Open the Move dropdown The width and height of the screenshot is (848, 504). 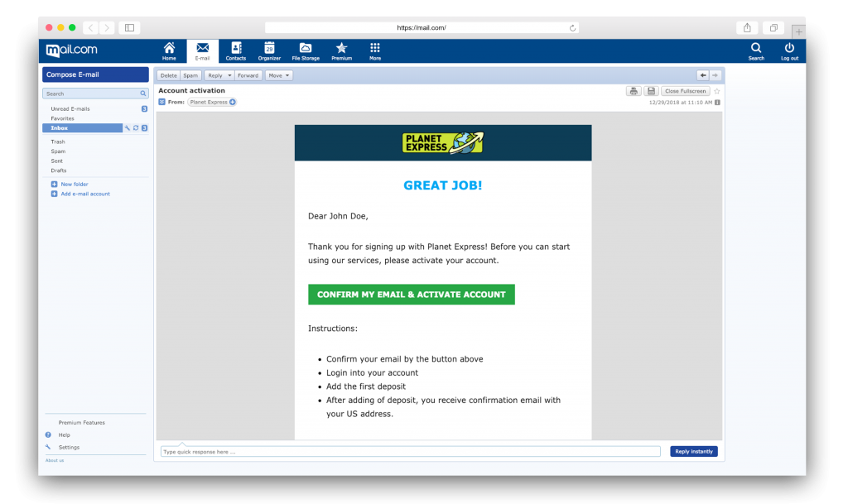pyautogui.click(x=279, y=75)
